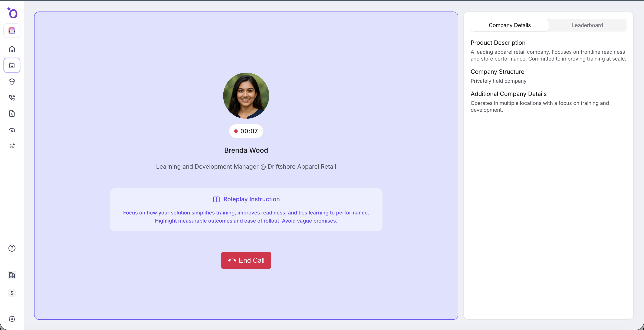The image size is (644, 330).
Task: Open the AI robot assistant icon
Action: click(x=12, y=31)
